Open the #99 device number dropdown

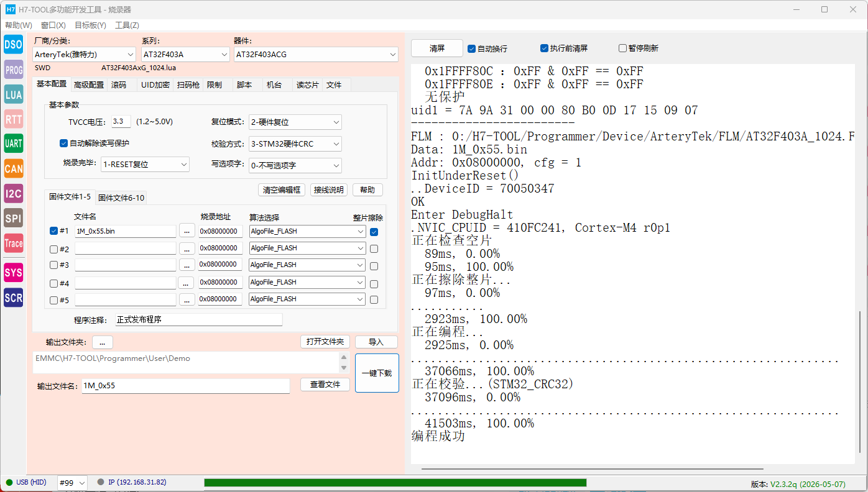(x=72, y=483)
